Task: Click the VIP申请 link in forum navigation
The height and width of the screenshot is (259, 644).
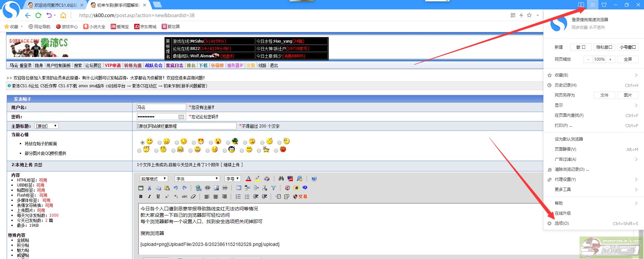Action: click(113, 66)
